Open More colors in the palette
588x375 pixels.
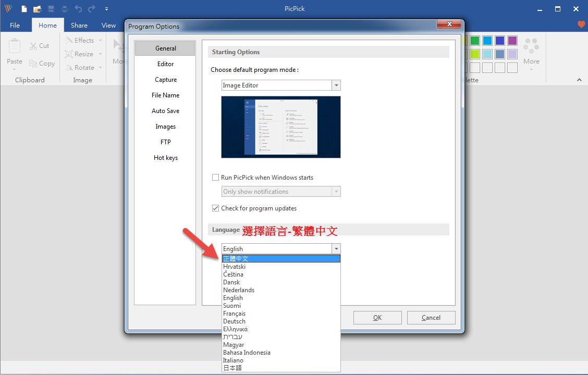coord(531,54)
